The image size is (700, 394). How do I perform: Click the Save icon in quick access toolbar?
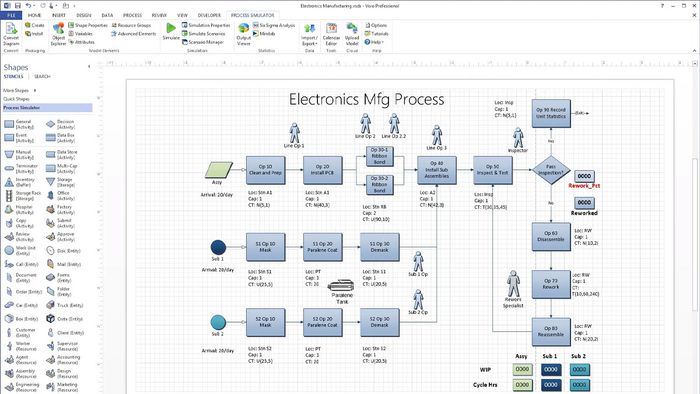[18, 6]
